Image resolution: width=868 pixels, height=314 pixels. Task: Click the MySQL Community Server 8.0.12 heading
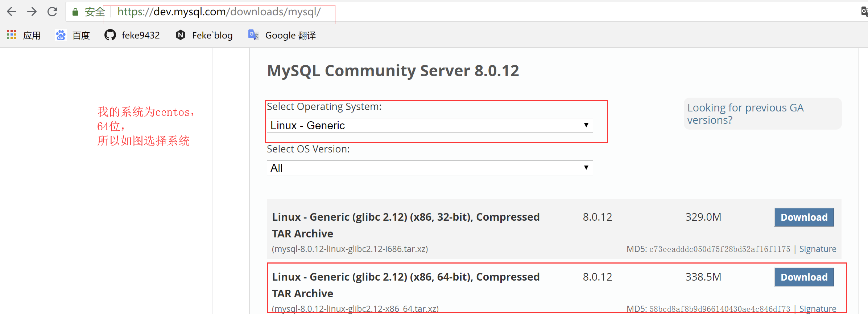[x=393, y=71]
